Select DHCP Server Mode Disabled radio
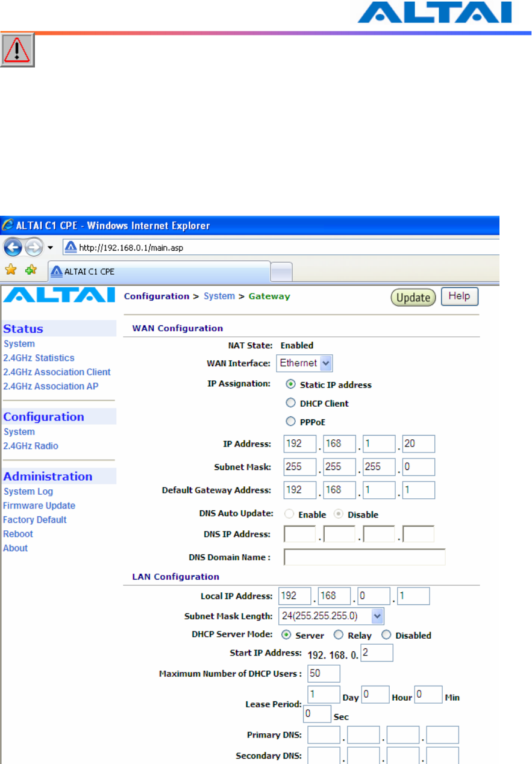532x764 pixels. (x=386, y=634)
